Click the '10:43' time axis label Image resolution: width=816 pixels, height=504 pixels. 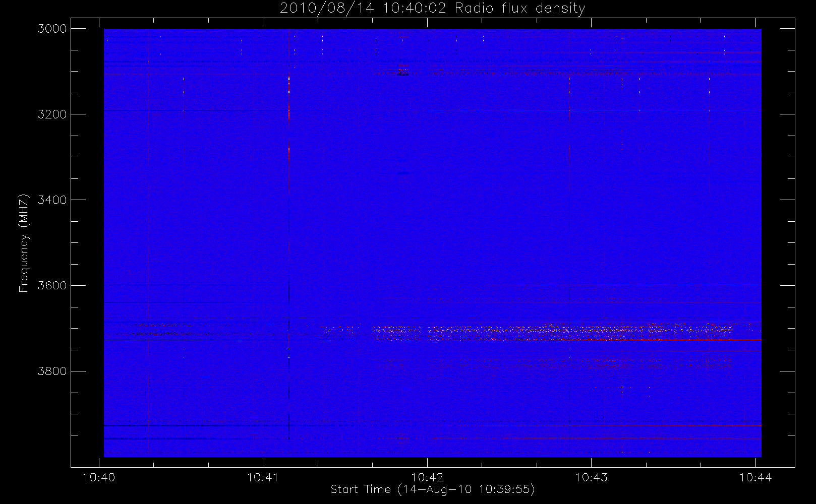[592, 477]
